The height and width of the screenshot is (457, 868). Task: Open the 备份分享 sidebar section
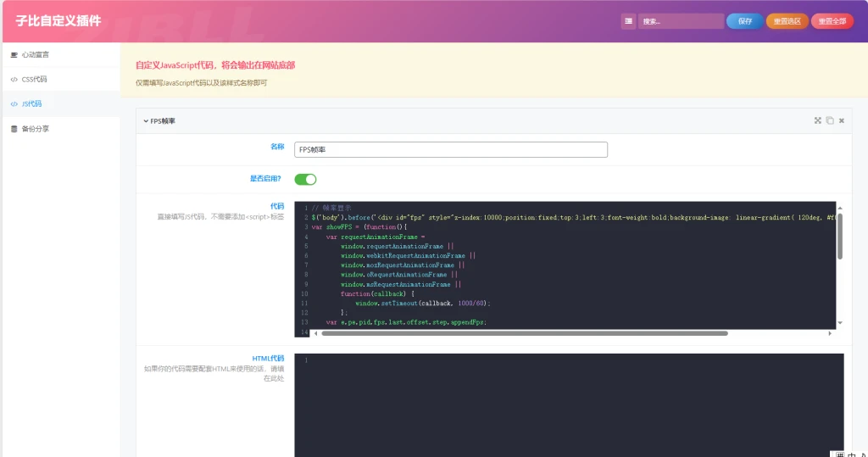pos(36,129)
